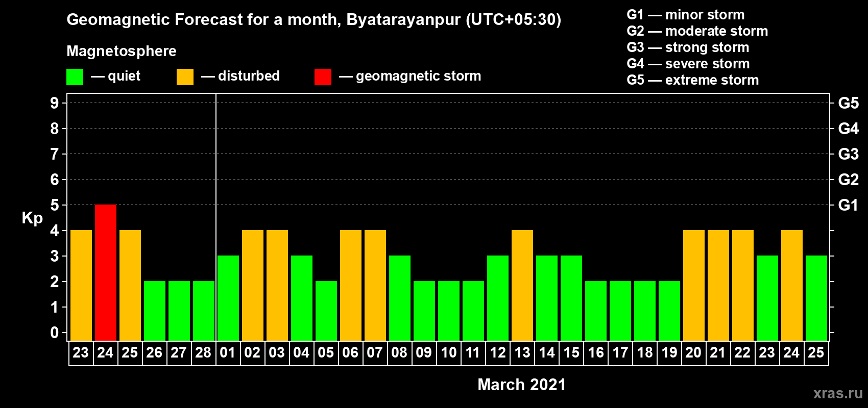
Task: Click the G2 label on the right axis
Action: pos(848,180)
